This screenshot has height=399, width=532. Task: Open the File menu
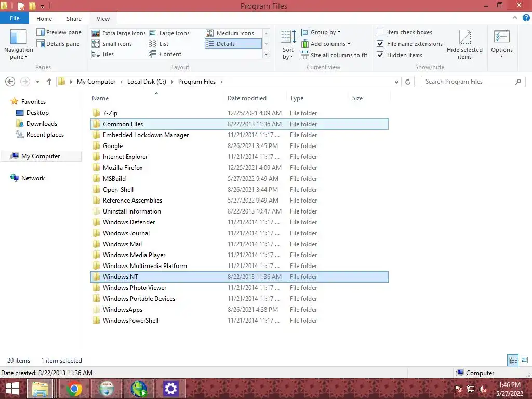point(14,18)
